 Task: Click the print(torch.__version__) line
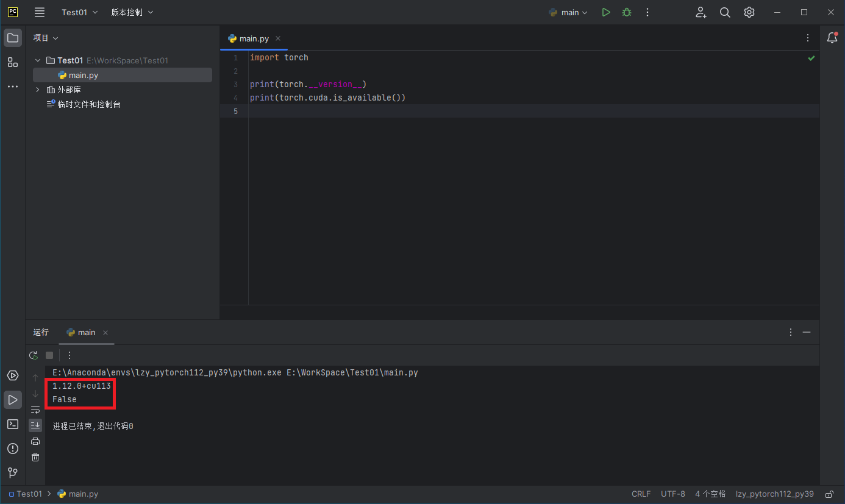pos(308,84)
